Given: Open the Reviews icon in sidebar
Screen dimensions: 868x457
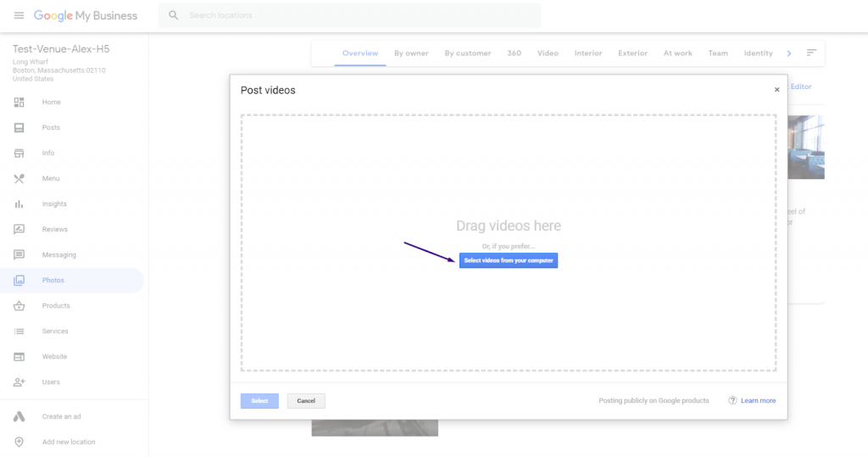Looking at the screenshot, I should click(19, 229).
